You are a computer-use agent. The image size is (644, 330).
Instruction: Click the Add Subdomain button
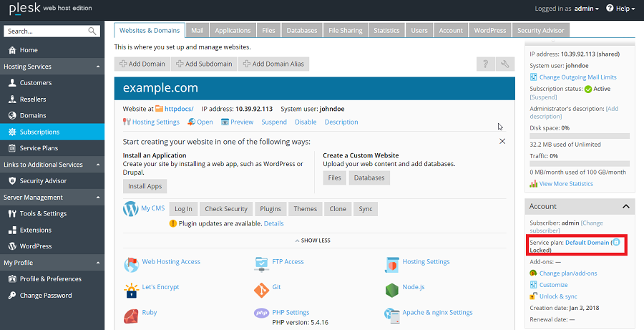pos(204,64)
